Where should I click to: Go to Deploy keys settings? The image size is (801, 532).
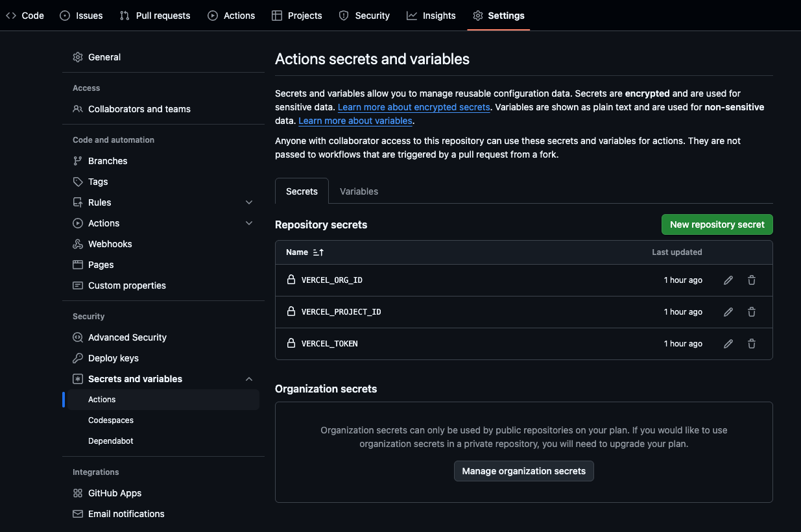[x=114, y=358]
